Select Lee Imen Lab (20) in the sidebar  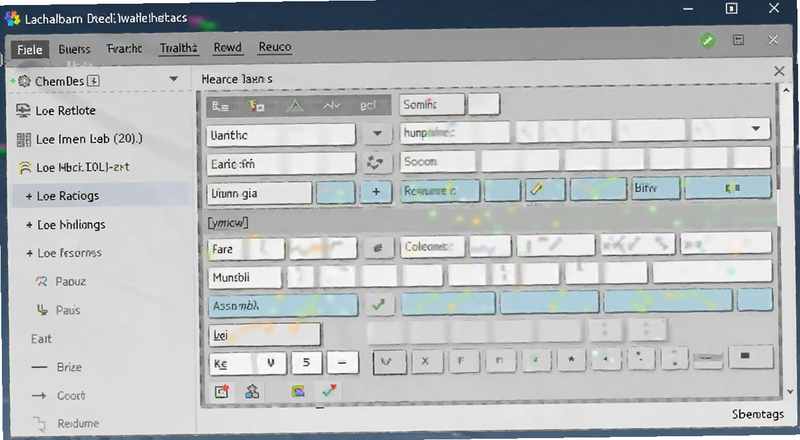pos(89,139)
